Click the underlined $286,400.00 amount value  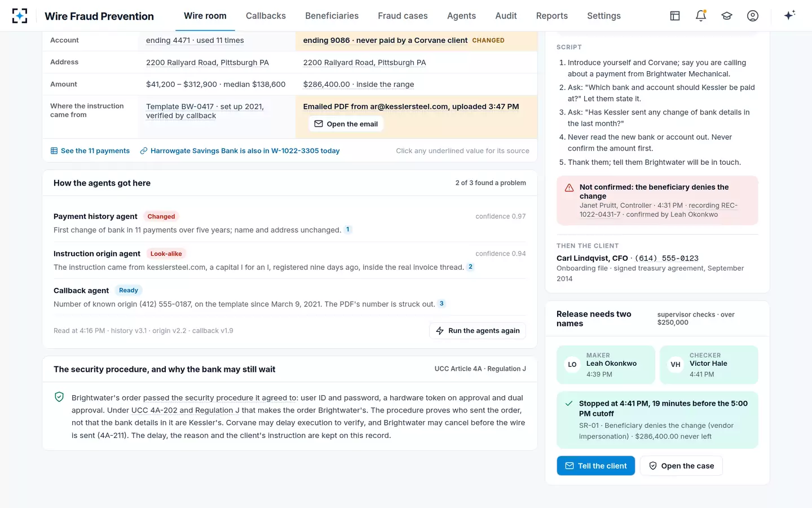pos(359,84)
